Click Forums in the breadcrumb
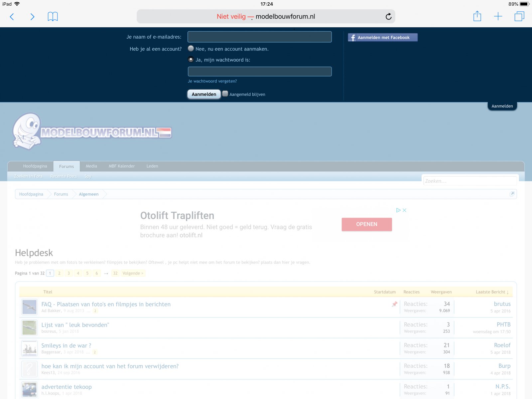532x399 pixels. pos(61,194)
